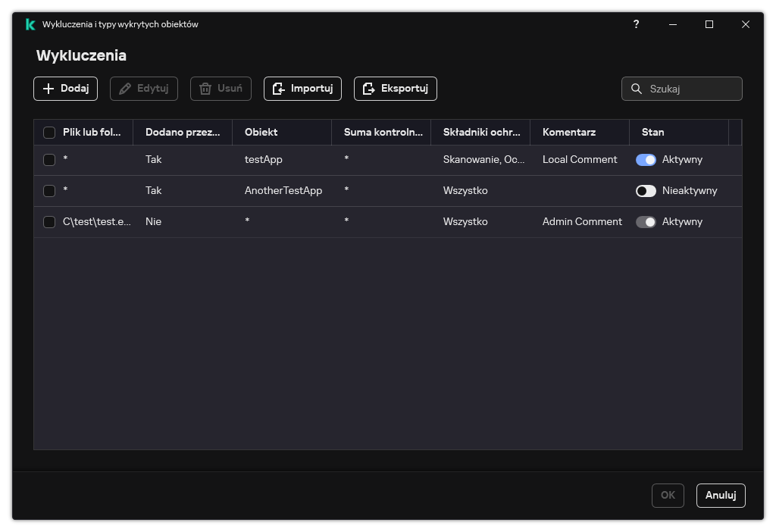This screenshot has height=532, width=776.
Task: Click the Kaspersky logo icon in title bar
Action: [x=30, y=24]
